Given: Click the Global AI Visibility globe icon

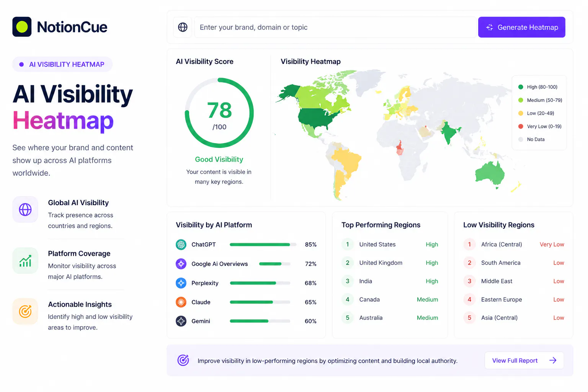Looking at the screenshot, I should click(25, 209).
